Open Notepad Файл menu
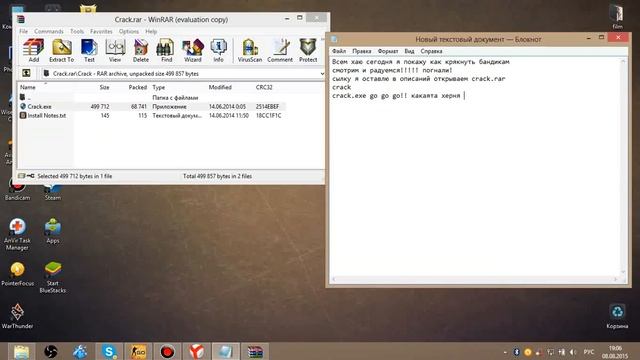The width and height of the screenshot is (640, 360). coord(339,51)
